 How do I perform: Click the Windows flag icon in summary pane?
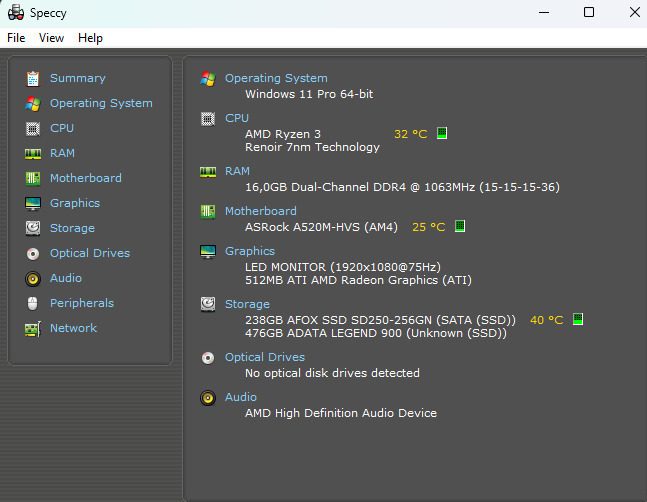(x=208, y=78)
